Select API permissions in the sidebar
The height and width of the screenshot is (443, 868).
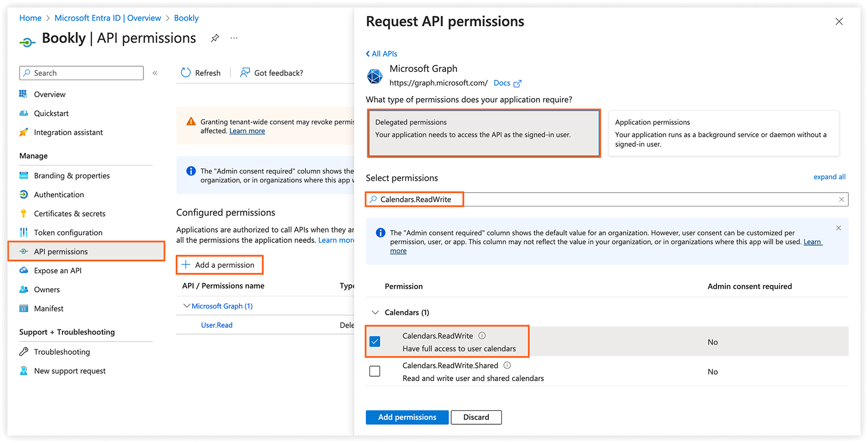86,251
